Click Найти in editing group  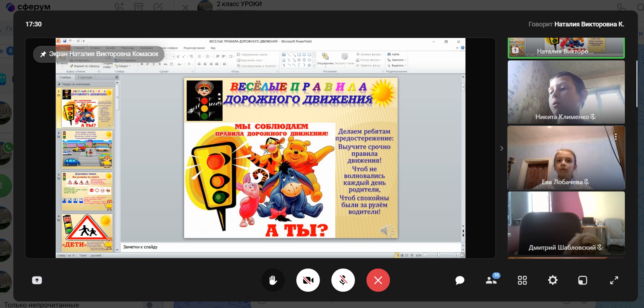coord(393,54)
